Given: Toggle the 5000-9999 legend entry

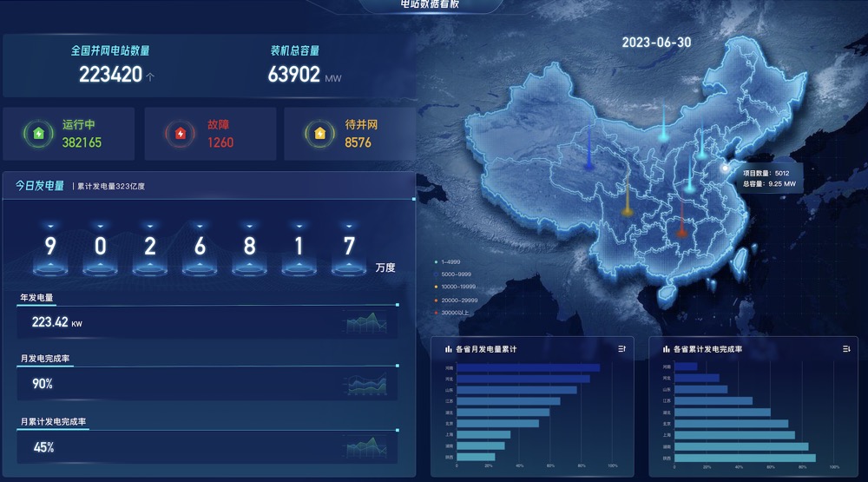Looking at the screenshot, I should (455, 274).
